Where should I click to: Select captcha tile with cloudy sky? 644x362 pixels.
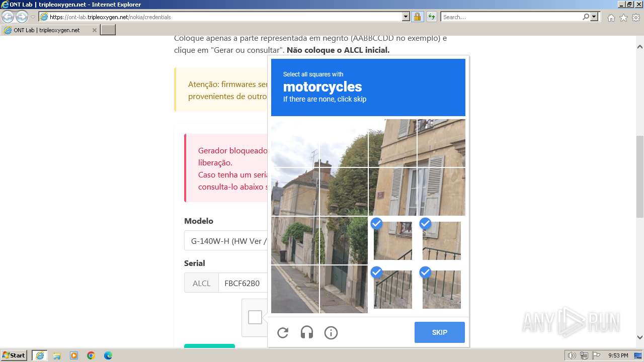coord(295,143)
